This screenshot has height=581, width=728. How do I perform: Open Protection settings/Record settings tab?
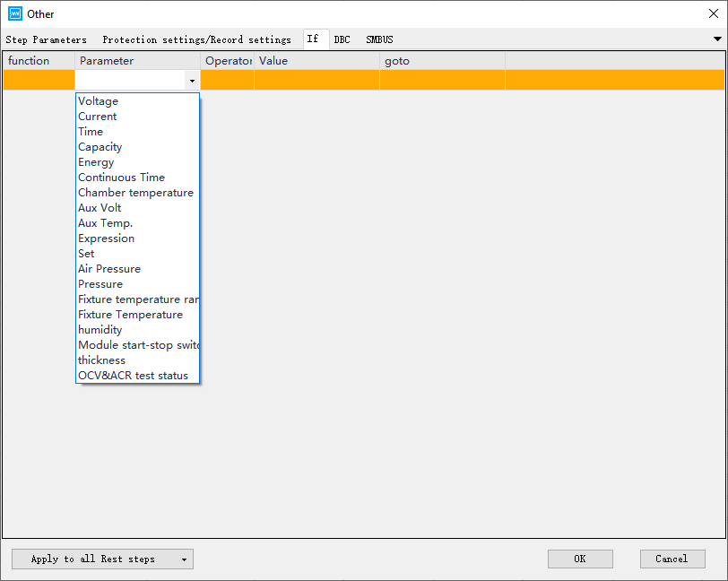tap(196, 39)
